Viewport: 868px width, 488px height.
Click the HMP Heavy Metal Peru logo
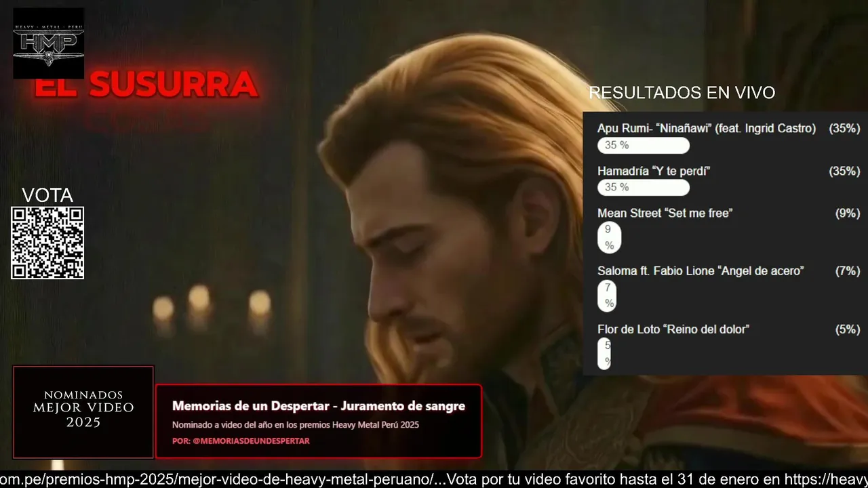tap(48, 43)
